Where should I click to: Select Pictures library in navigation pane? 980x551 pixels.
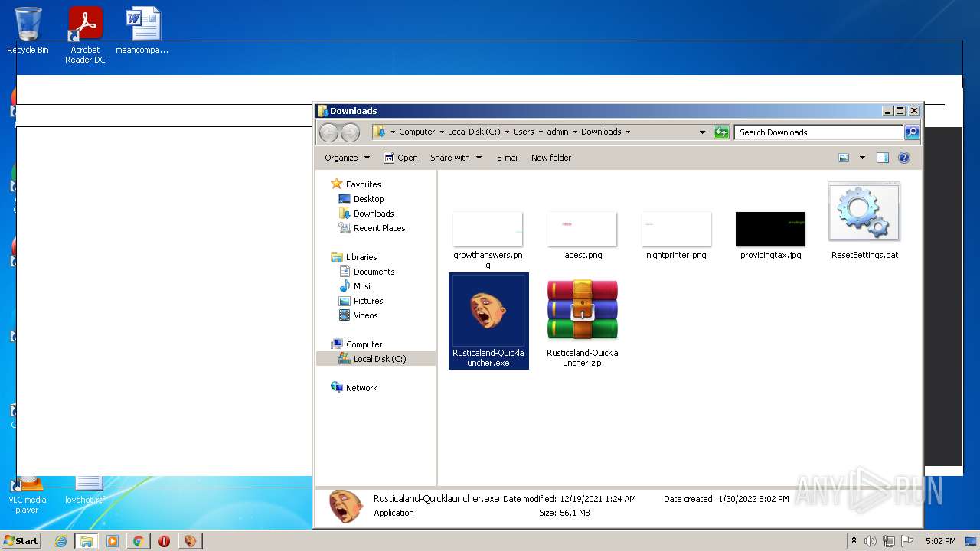point(368,301)
